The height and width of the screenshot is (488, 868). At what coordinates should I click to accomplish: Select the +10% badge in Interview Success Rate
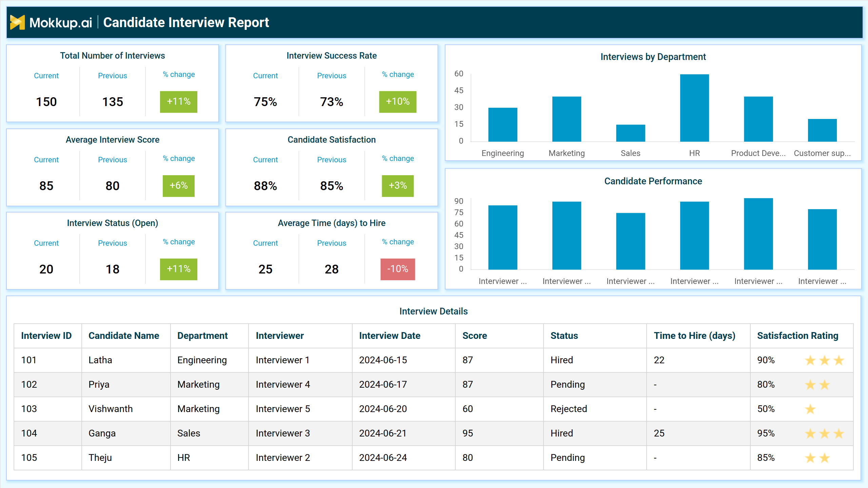[x=398, y=102]
